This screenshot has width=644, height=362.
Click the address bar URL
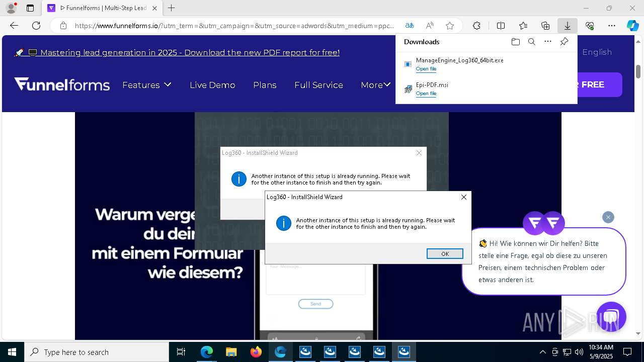coord(234,26)
